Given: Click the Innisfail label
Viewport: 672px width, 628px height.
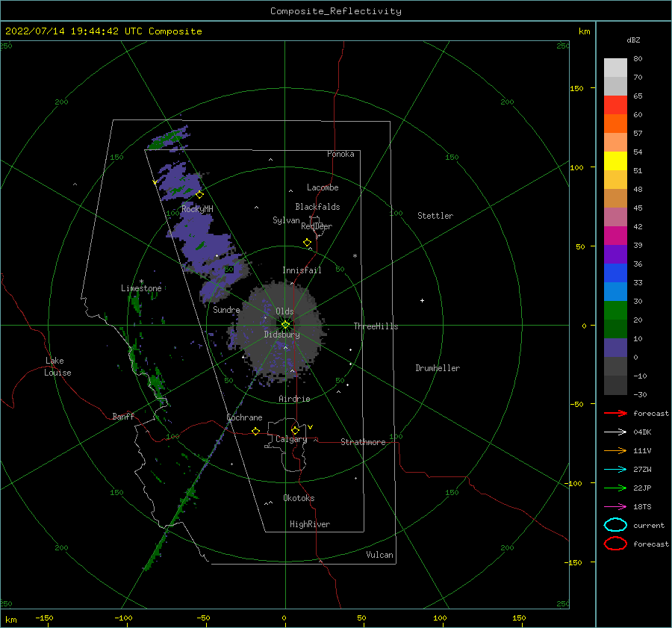Looking at the screenshot, I should tap(302, 270).
